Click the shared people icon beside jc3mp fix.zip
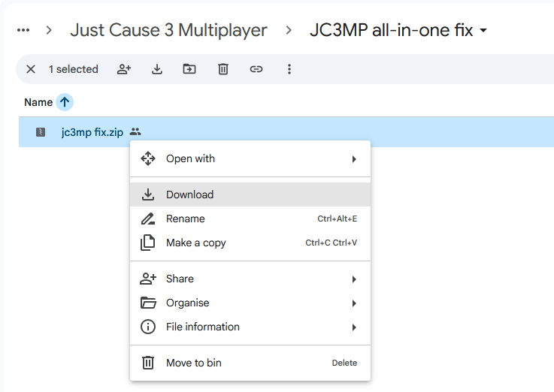The height and width of the screenshot is (392, 554). pyautogui.click(x=135, y=132)
